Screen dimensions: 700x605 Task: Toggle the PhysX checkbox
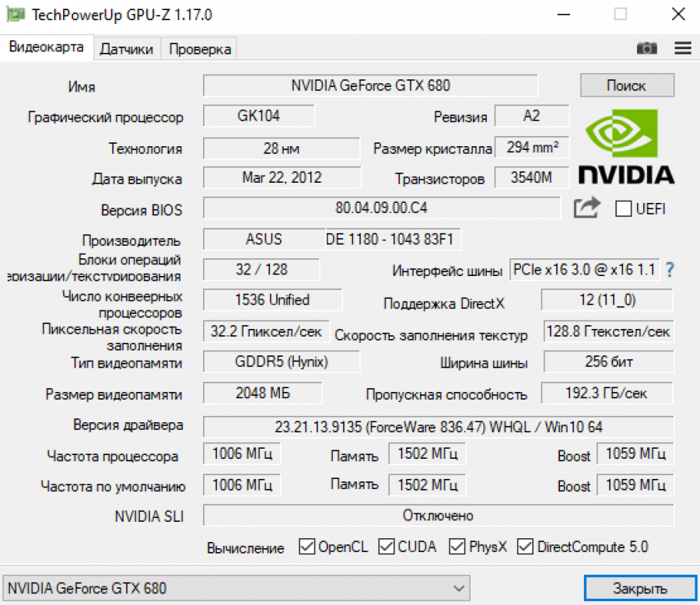coord(457,547)
